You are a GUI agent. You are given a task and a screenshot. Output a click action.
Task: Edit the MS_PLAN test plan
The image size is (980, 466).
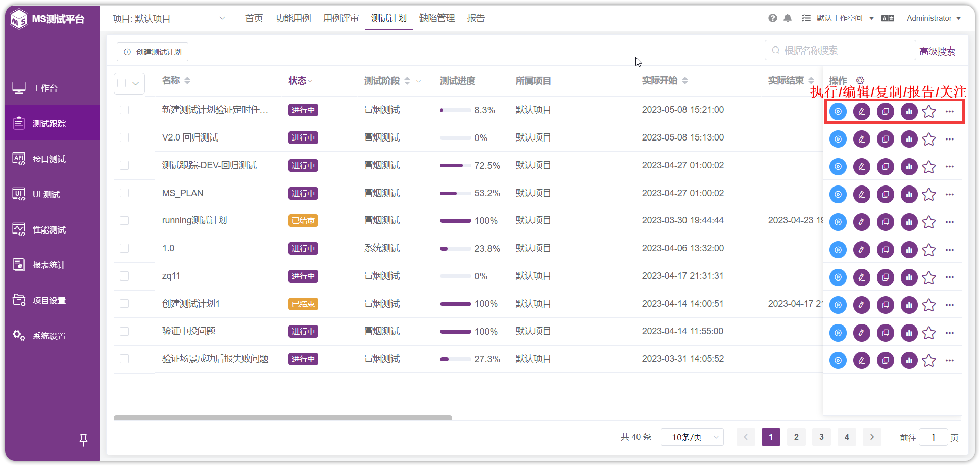click(861, 194)
